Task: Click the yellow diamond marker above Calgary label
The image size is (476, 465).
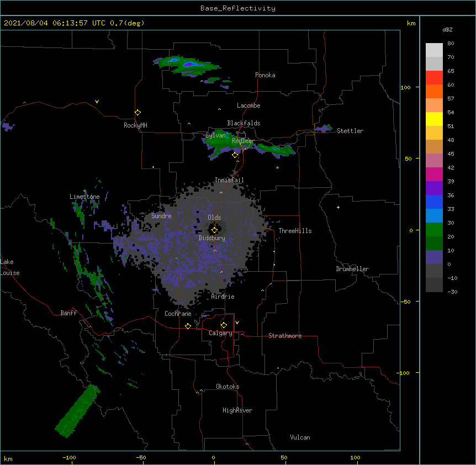Action: point(224,325)
